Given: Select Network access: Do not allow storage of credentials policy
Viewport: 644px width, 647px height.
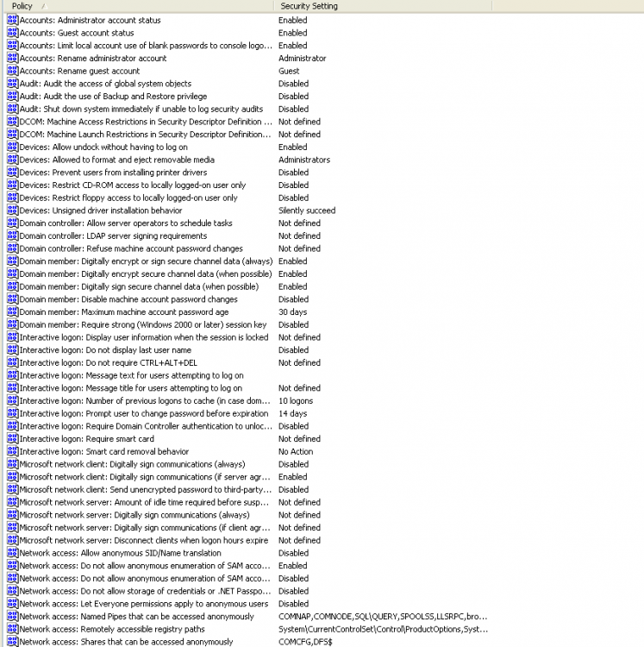Looking at the screenshot, I should click(145, 591).
